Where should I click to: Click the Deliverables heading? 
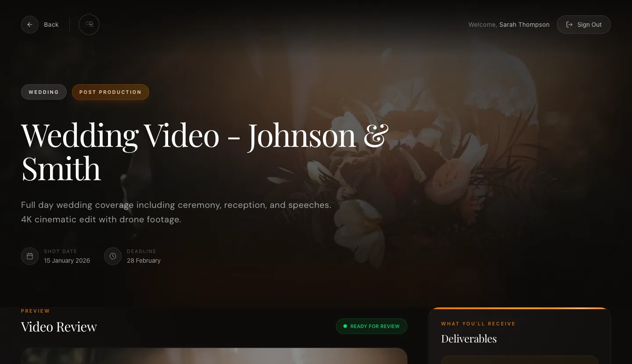469,339
